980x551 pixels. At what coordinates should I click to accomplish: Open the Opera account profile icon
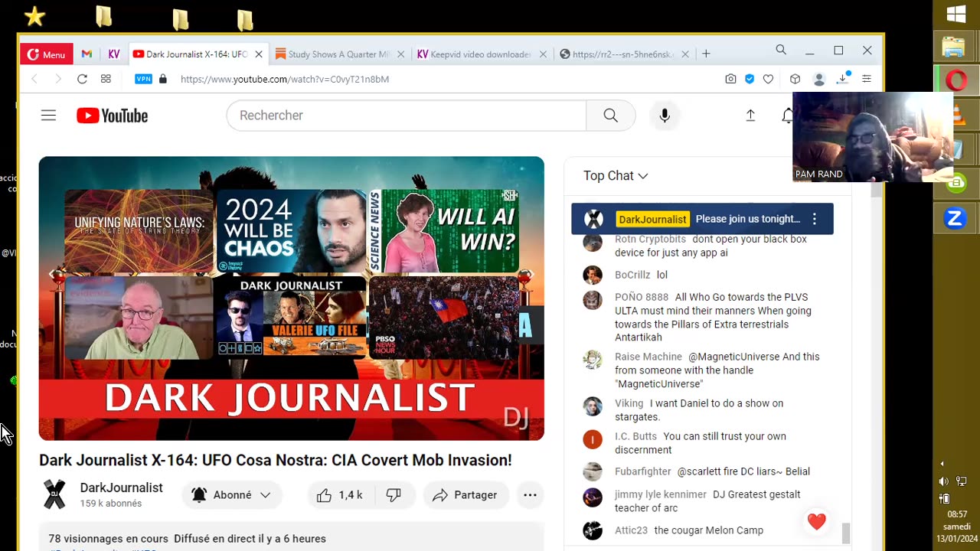[x=818, y=79]
